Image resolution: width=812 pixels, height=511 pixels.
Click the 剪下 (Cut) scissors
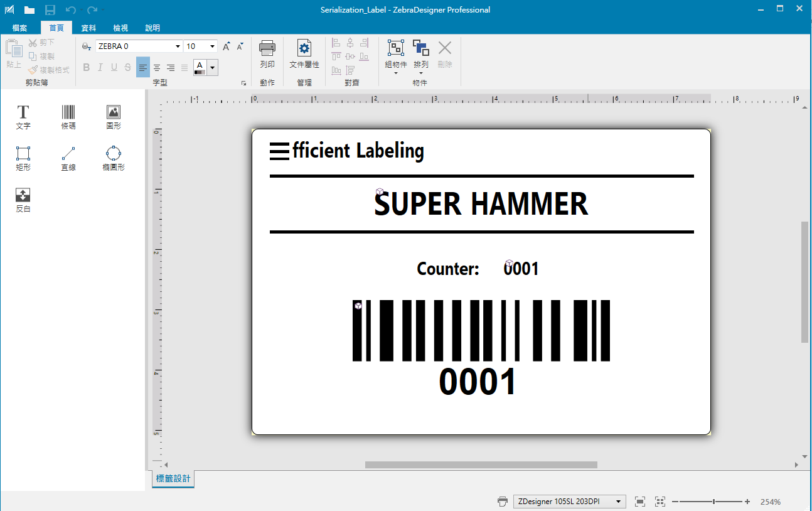click(41, 43)
